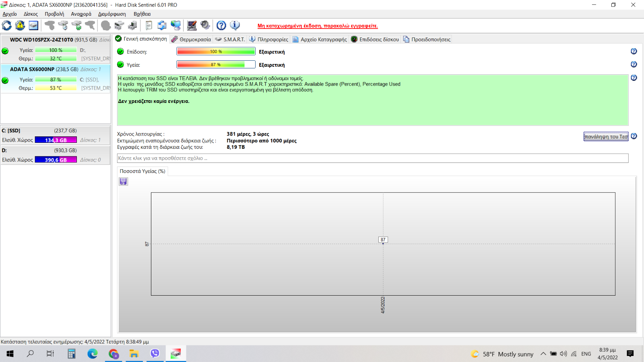The image size is (644, 362).
Task: Open the Δίσκος menu
Action: tap(31, 14)
